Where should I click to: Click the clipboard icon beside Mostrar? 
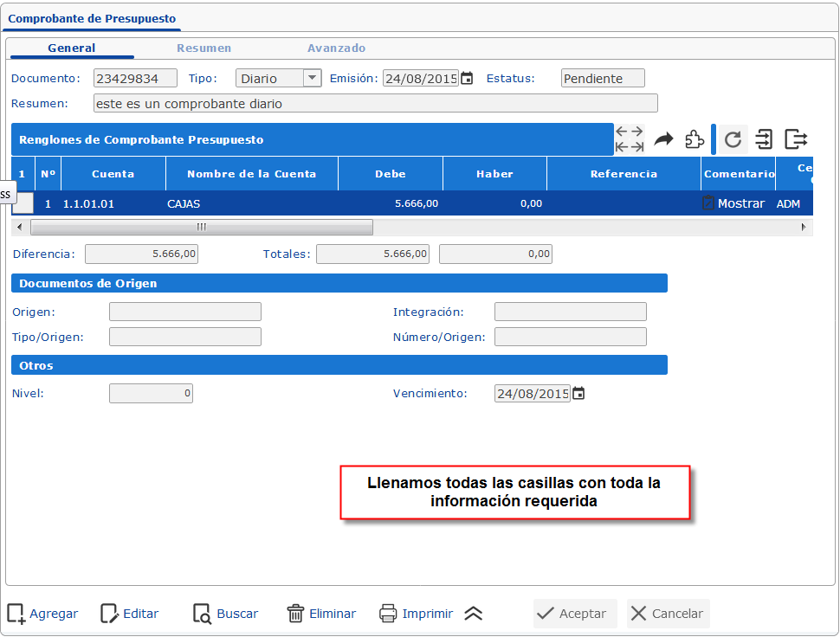tap(709, 203)
